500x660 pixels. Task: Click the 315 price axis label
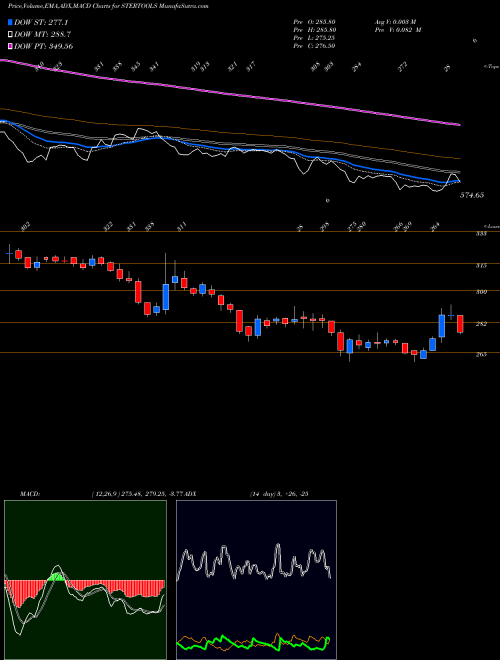[x=482, y=266]
